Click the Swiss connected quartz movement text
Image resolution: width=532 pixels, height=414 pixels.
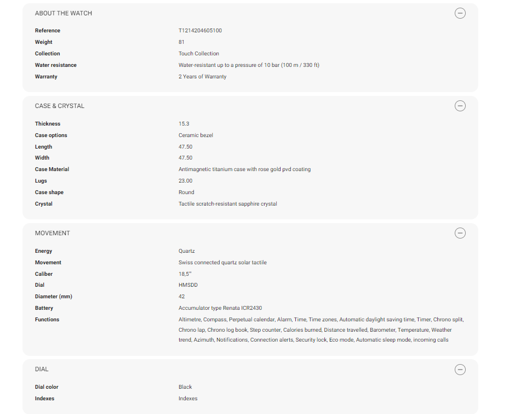(x=222, y=263)
